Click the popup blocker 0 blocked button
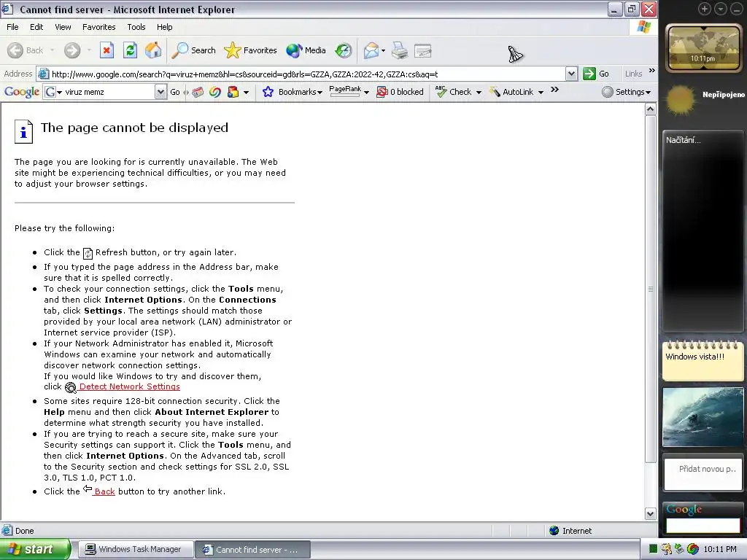 pos(400,92)
